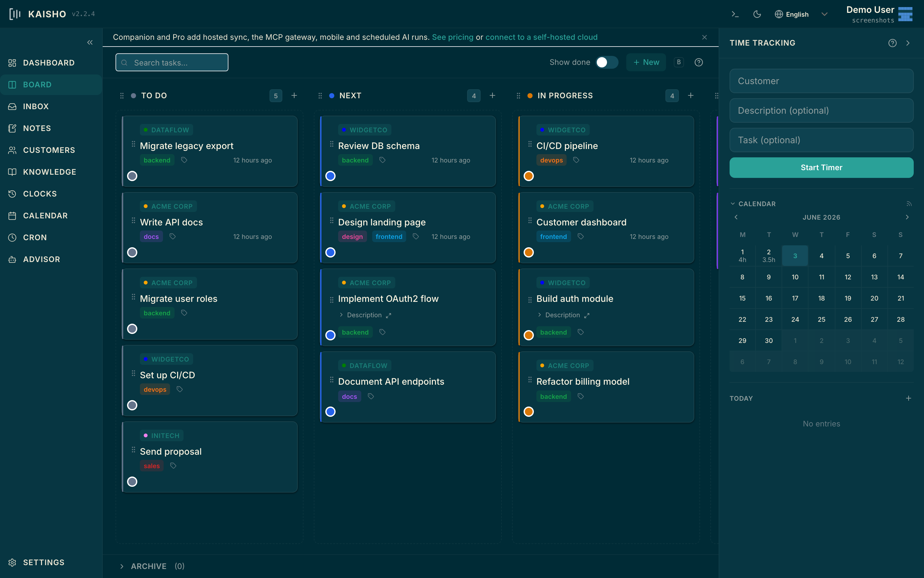924x578 pixels.
Task: Grab the Next column drag handle
Action: tap(320, 96)
